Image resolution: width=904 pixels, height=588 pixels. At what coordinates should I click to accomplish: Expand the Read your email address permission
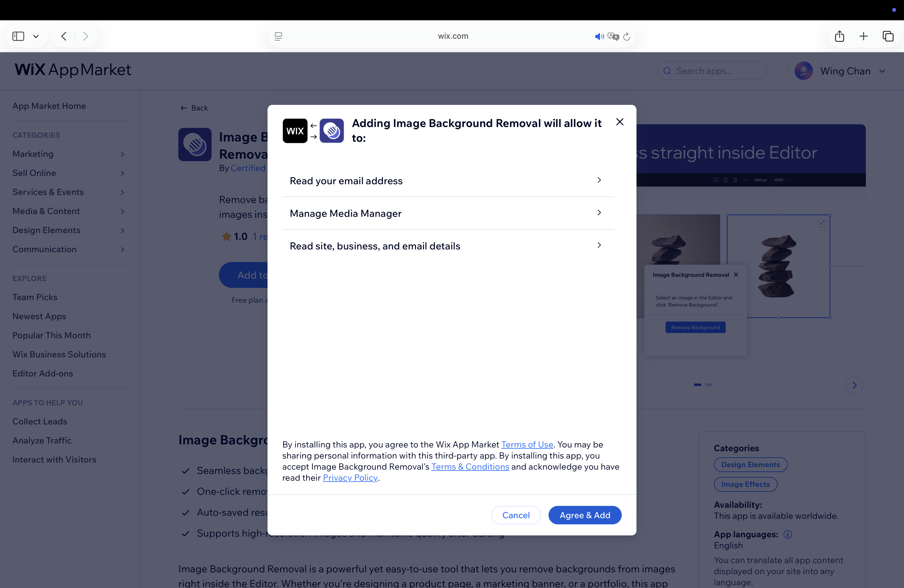click(x=448, y=181)
